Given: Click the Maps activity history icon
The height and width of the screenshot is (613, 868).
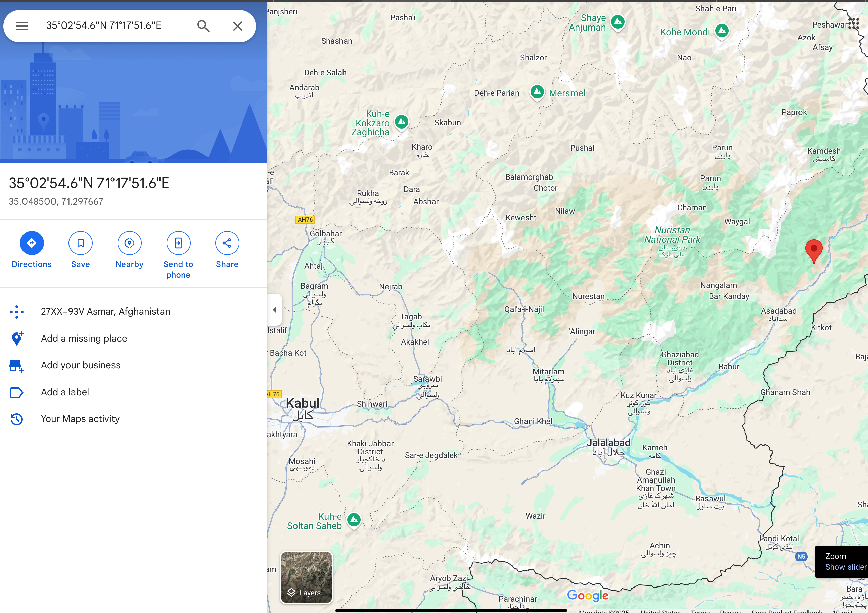Looking at the screenshot, I should (x=17, y=419).
